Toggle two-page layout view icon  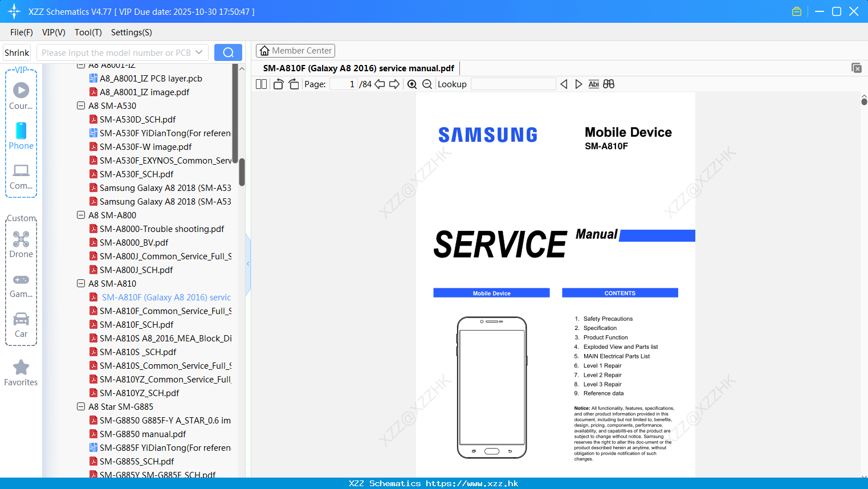(x=261, y=84)
